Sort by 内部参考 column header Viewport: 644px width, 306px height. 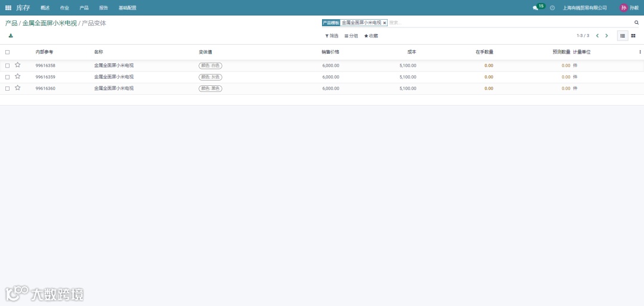pyautogui.click(x=44, y=52)
